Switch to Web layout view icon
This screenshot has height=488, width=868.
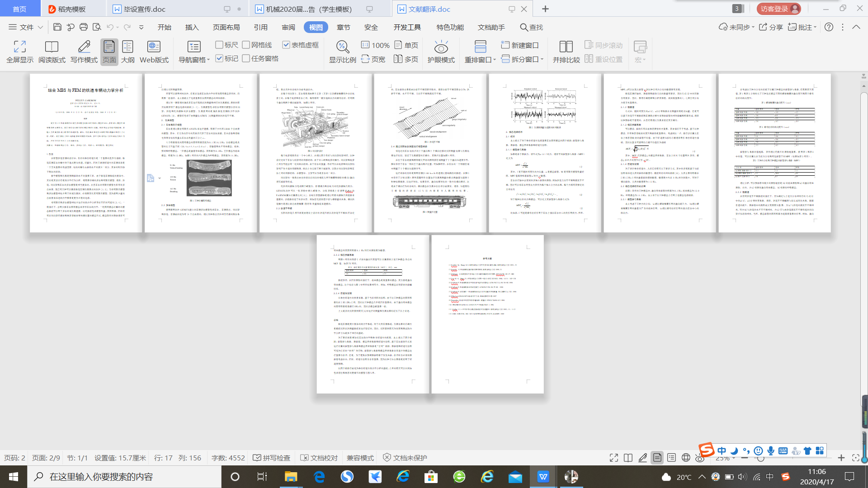[154, 47]
